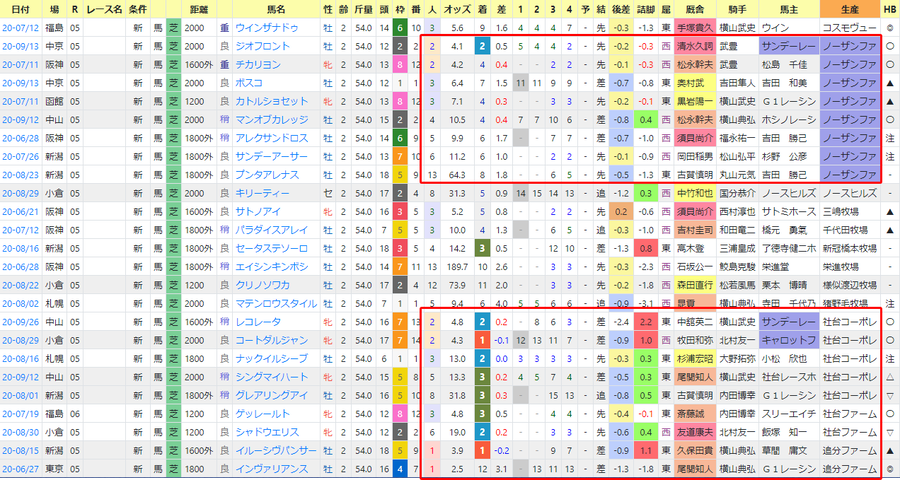Viewport: 900px width, 480px height.
Task: Click horse name インヴァリアンス
Action: [x=271, y=469]
